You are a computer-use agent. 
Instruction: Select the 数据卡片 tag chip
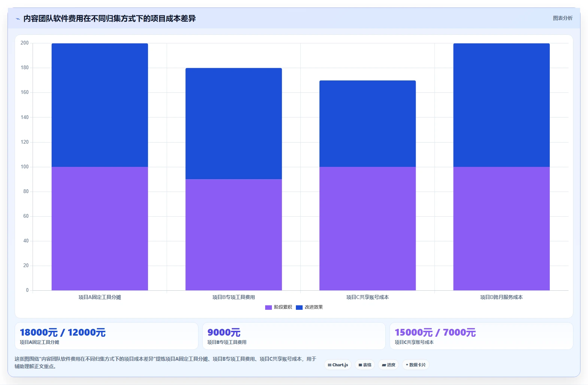click(416, 365)
